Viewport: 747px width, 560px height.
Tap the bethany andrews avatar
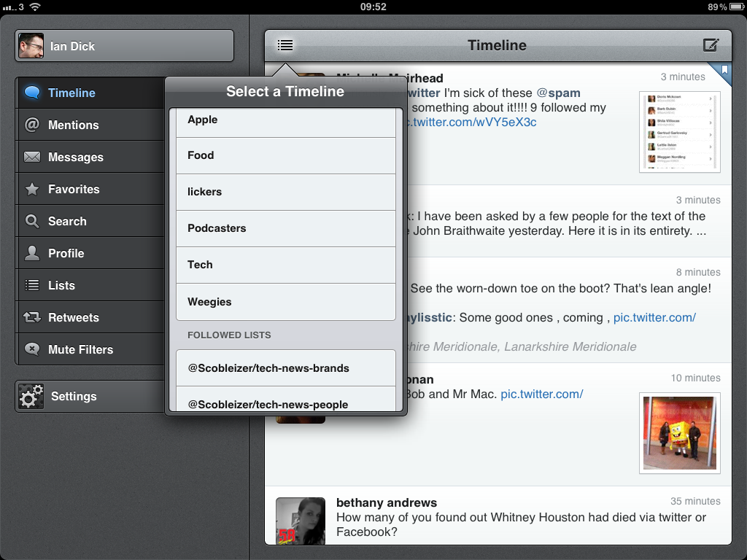tap(300, 521)
